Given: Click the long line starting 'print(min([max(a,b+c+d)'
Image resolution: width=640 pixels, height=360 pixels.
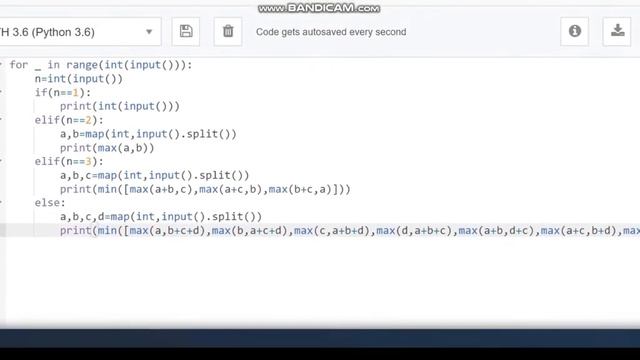Looking at the screenshot, I should point(350,231).
